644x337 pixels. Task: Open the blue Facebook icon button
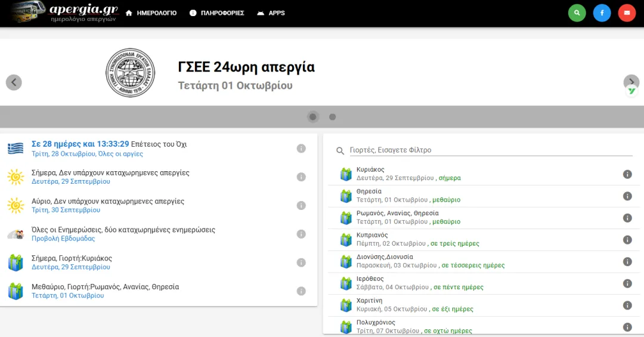click(602, 13)
